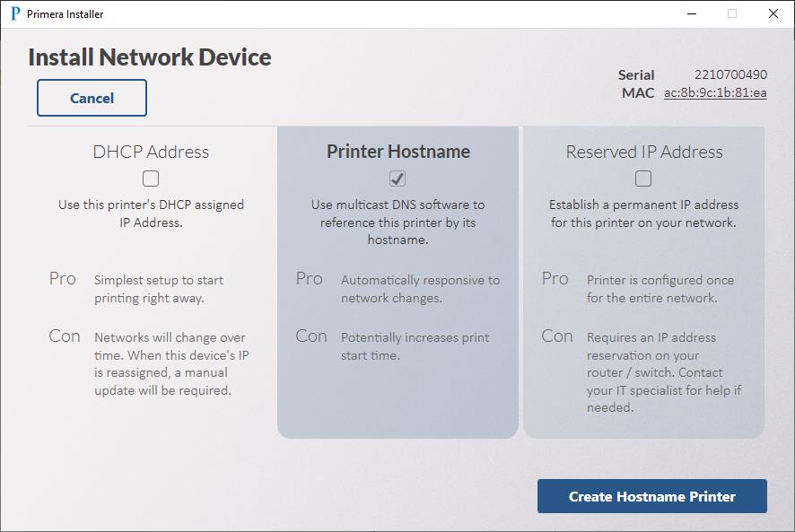Viewport: 795px width, 532px height.
Task: Click the DHCP description about assigned IP Address
Action: click(x=151, y=214)
